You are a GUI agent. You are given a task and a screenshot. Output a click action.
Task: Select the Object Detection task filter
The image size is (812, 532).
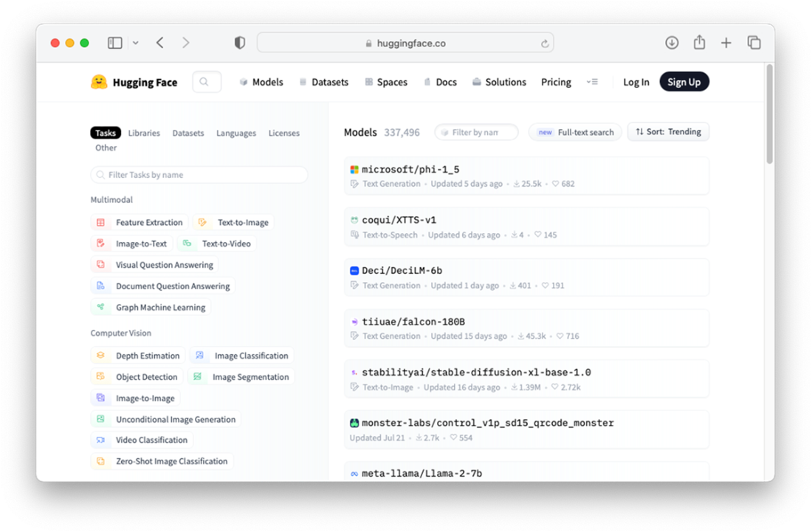click(x=138, y=376)
